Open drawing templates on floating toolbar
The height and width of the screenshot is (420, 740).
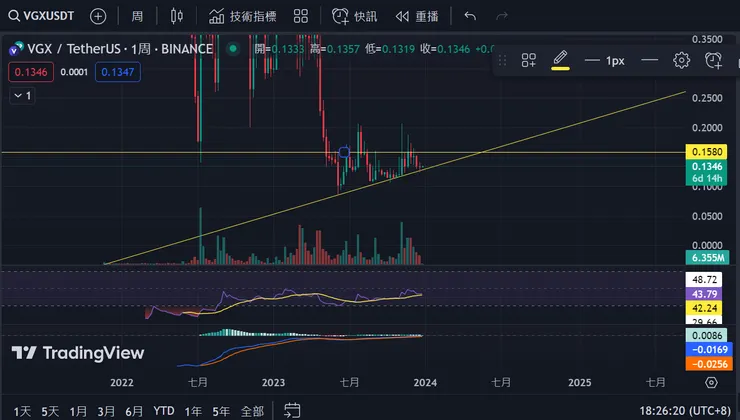tap(529, 60)
